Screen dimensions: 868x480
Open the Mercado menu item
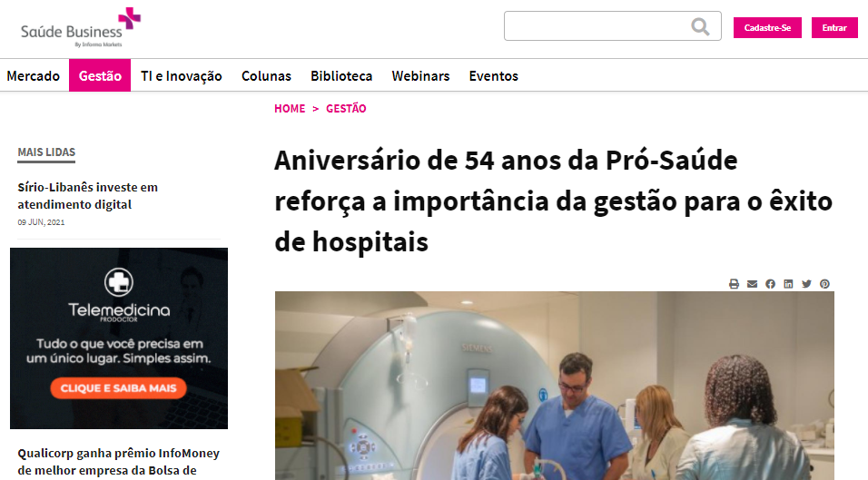tap(34, 75)
